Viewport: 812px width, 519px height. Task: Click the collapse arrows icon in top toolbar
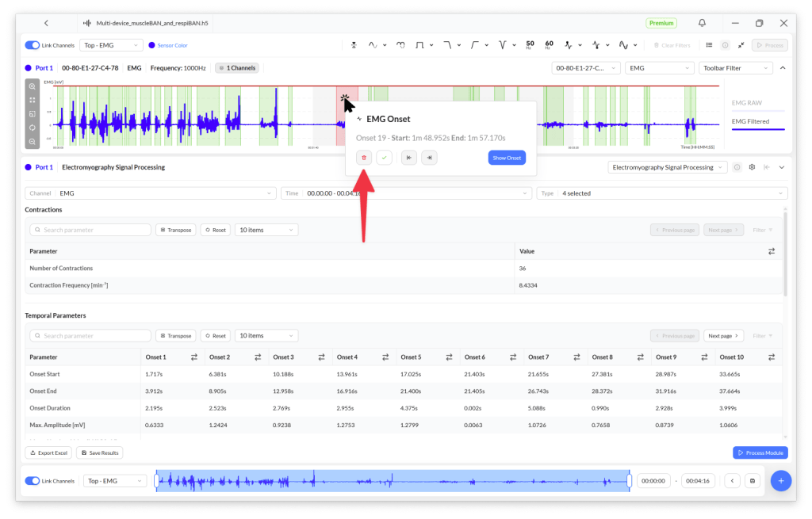(741, 45)
